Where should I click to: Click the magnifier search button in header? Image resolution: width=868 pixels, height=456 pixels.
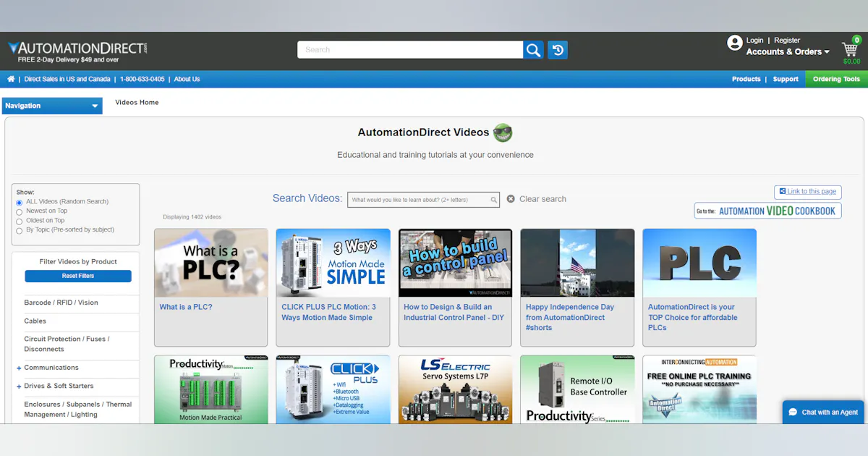(534, 50)
